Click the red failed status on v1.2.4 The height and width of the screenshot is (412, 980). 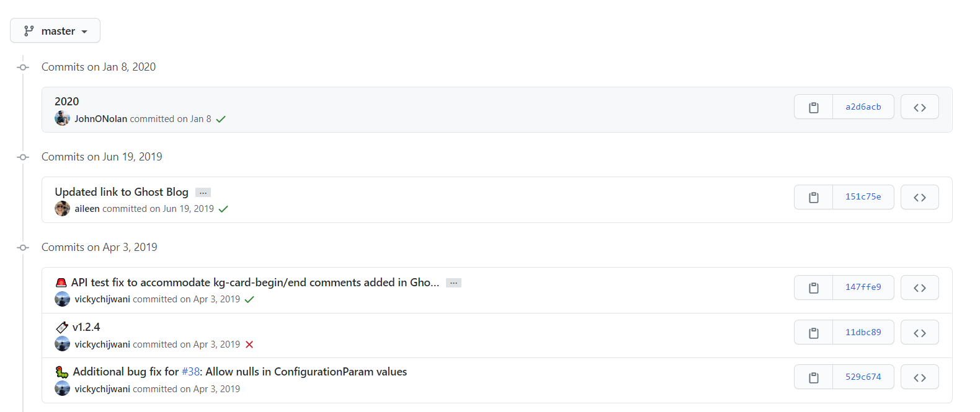coord(249,344)
